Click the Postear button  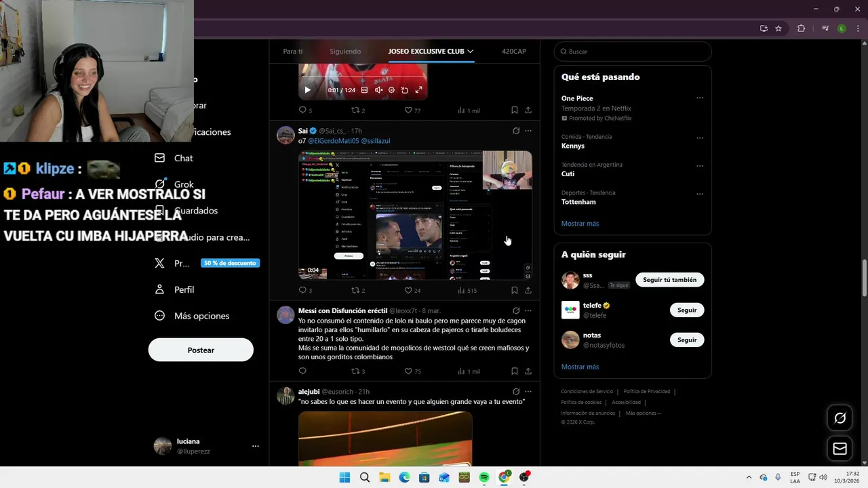(x=201, y=350)
